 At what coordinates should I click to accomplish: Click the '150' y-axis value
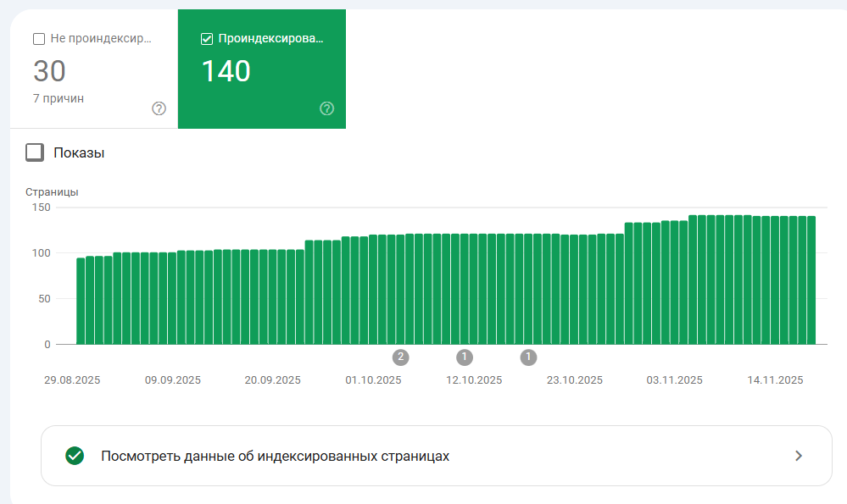(41, 208)
